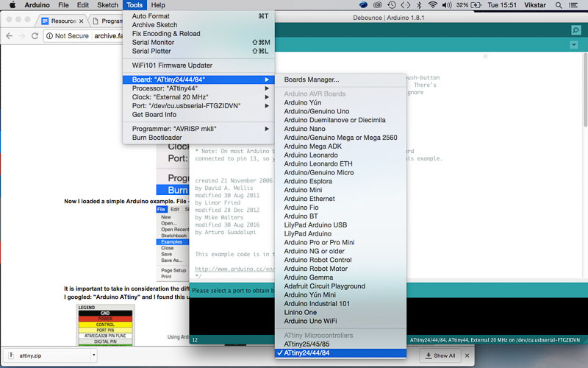Switch to the Program browser tab
Screen dimensions: 588x368
click(x=108, y=21)
